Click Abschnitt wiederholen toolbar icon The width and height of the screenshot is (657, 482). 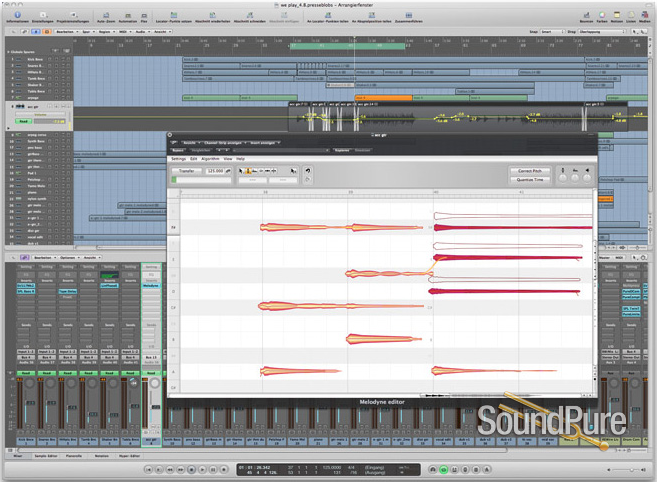tap(212, 15)
